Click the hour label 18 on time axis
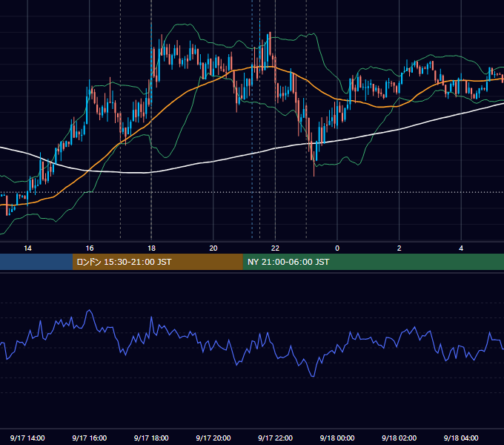 [x=151, y=248]
